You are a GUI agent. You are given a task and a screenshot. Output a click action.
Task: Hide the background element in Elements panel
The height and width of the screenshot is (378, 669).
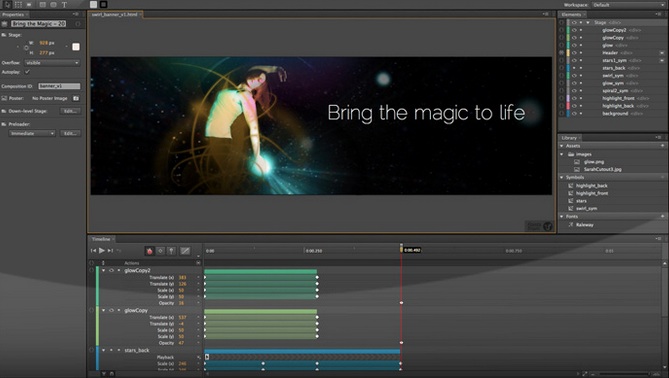(574, 114)
